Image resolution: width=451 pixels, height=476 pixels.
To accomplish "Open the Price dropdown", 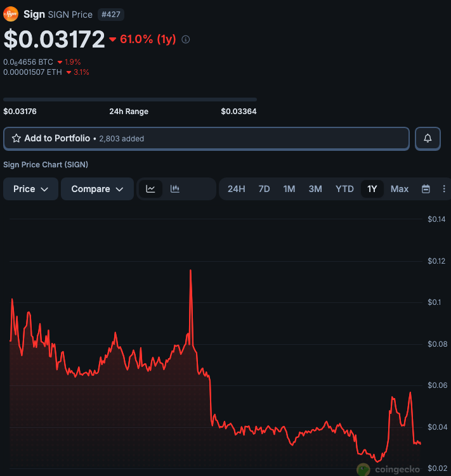I will 30,189.
